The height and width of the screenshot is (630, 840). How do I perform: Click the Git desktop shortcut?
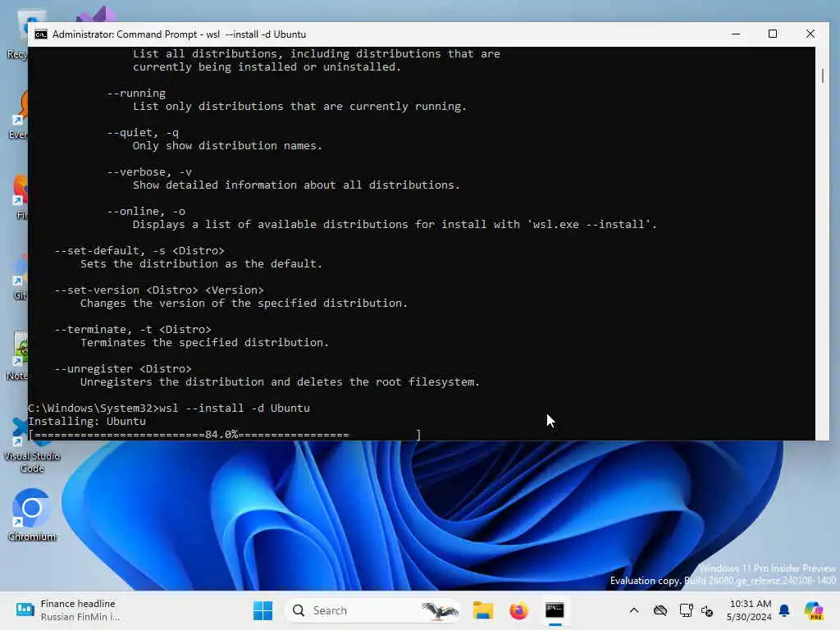[x=20, y=276]
